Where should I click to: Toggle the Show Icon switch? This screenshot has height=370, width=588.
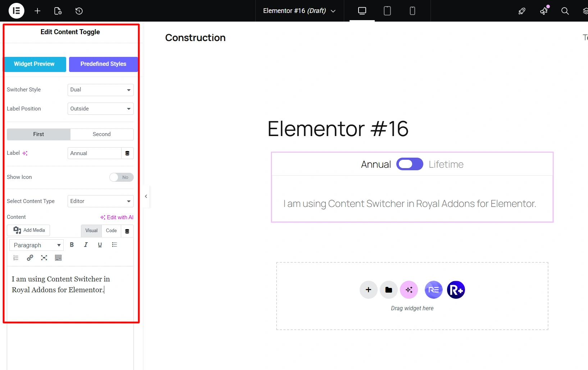pos(122,177)
